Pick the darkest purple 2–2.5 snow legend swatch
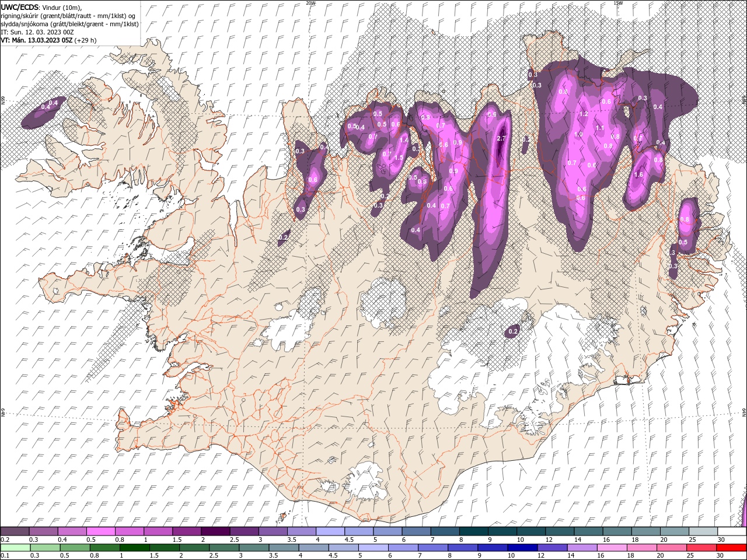747x560 pixels. [215, 531]
